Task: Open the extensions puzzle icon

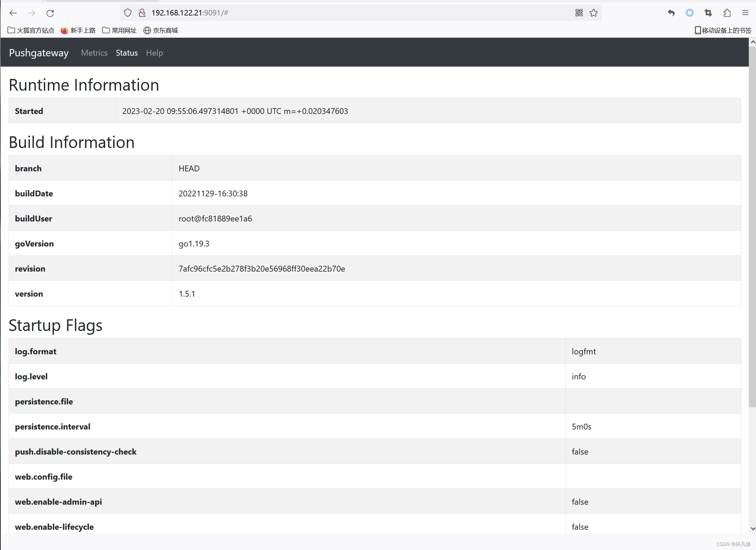Action: click(727, 13)
